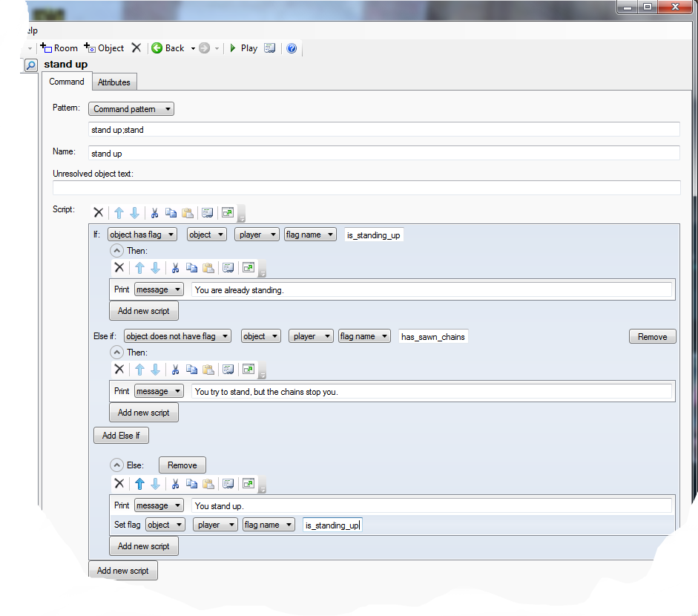
Task: Remove the Else block
Action: [x=182, y=465]
